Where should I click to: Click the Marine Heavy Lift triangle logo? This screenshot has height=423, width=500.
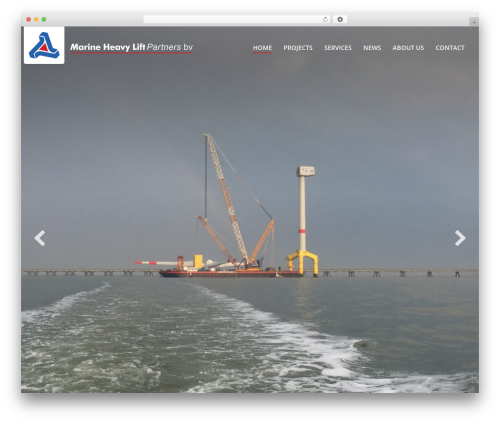click(x=44, y=45)
